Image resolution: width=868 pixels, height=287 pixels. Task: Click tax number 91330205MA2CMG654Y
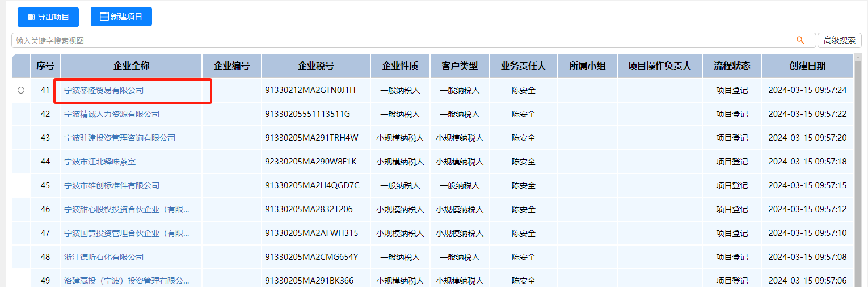(311, 257)
